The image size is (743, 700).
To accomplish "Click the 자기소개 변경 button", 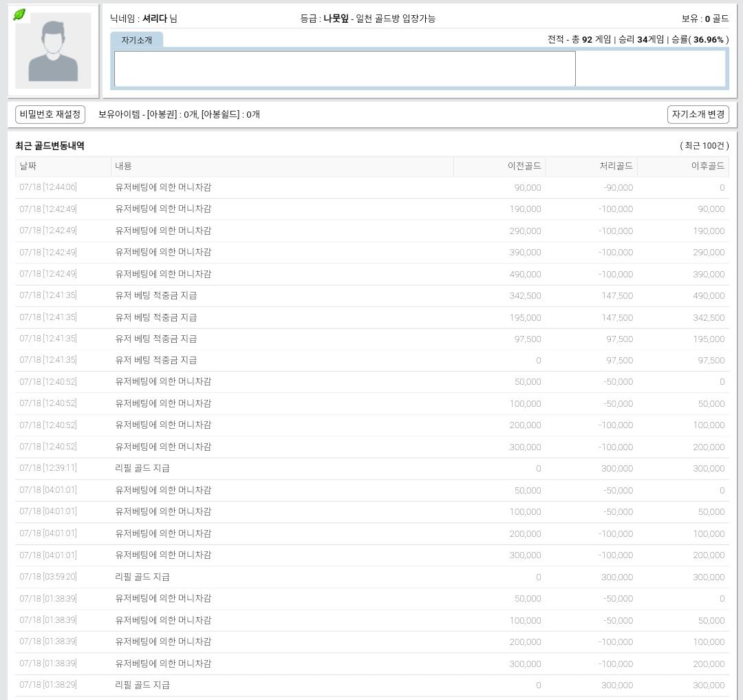I will 698,114.
